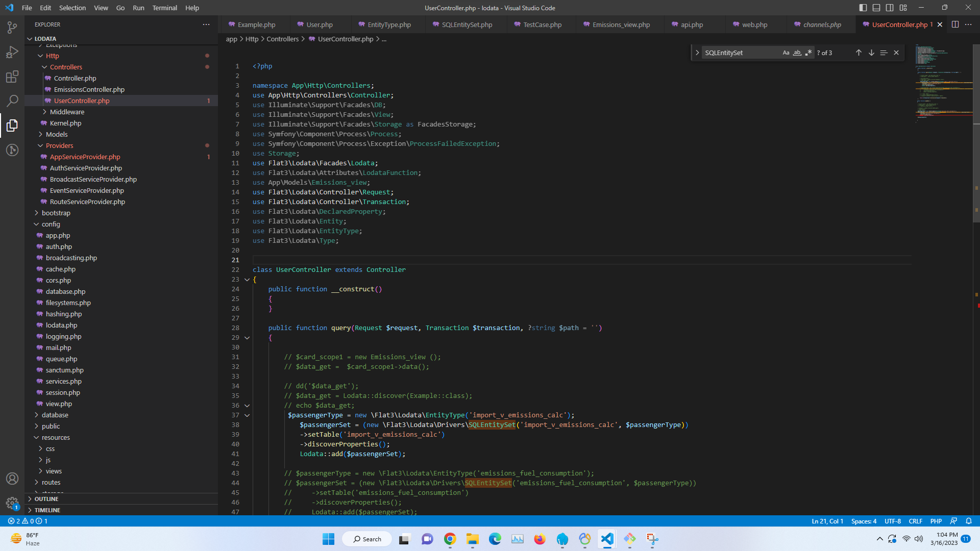Open the Terminal menu
980x551 pixels.
[164, 8]
